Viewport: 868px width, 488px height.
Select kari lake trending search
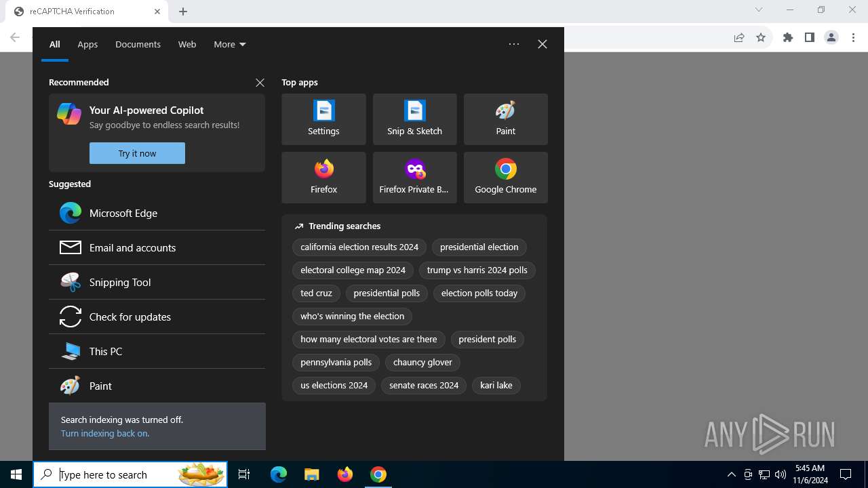(496, 386)
